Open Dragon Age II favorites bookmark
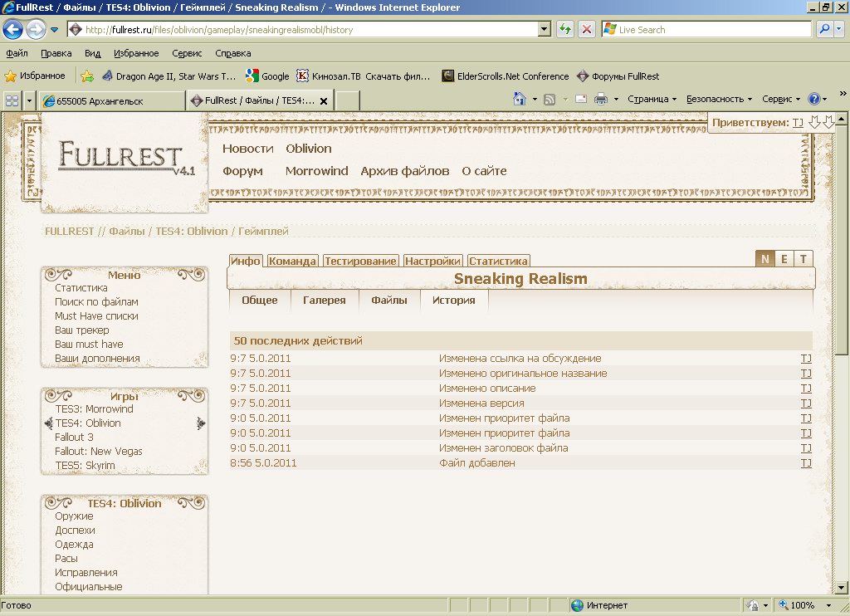This screenshot has width=850, height=616. (x=169, y=76)
